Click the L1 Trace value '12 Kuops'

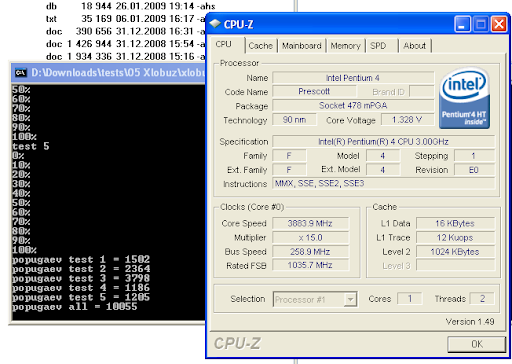click(455, 238)
